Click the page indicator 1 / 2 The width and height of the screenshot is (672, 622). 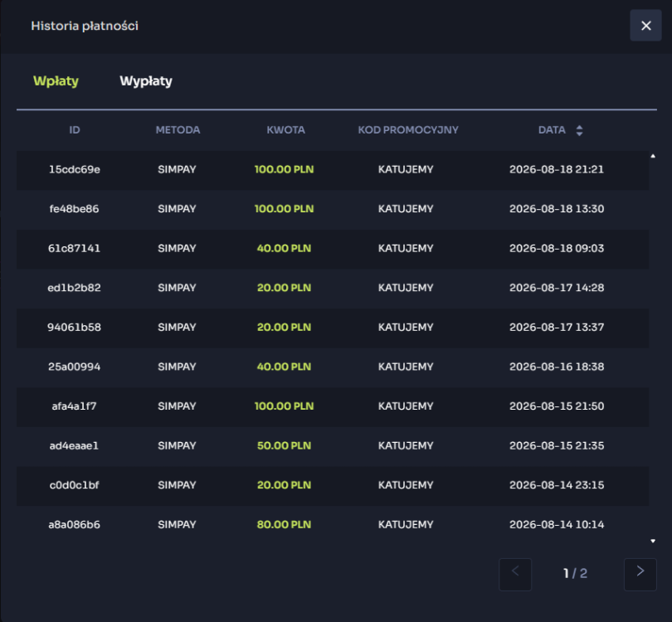coord(575,574)
